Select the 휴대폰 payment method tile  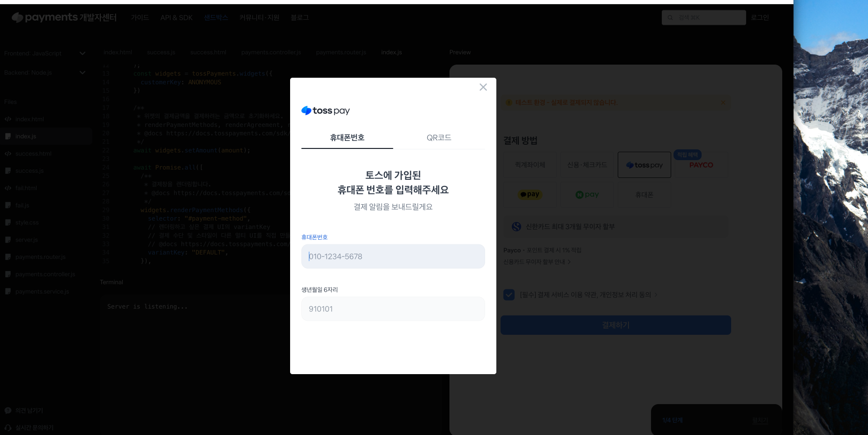(644, 194)
